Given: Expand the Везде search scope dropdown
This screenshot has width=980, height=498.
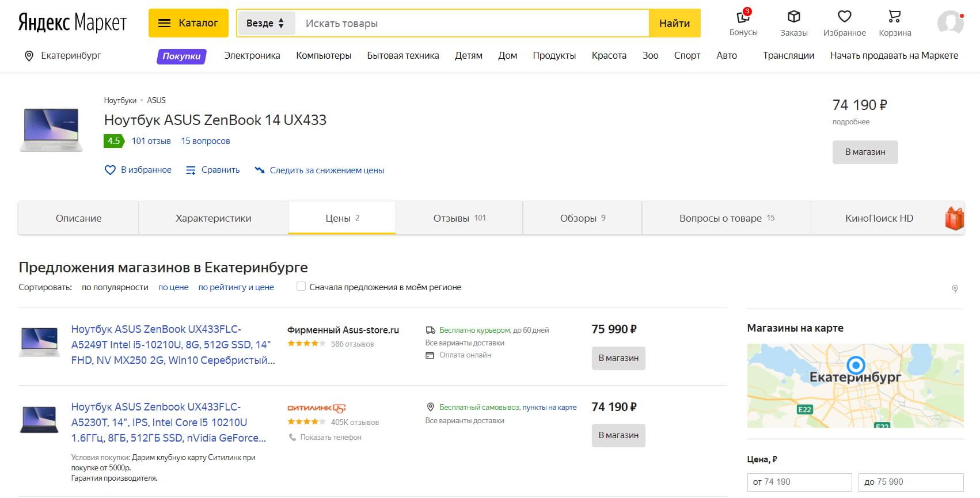Looking at the screenshot, I should [x=265, y=23].
